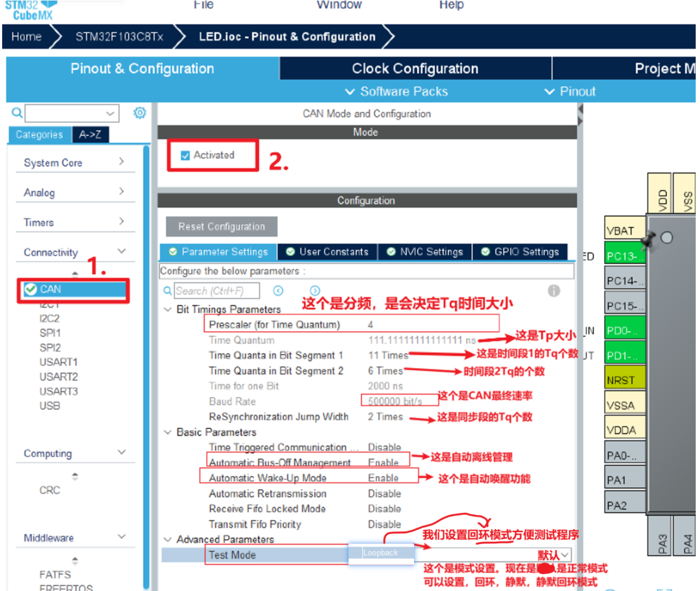Collapse Basic Parameters group
The height and width of the screenshot is (591, 700).
(167, 432)
